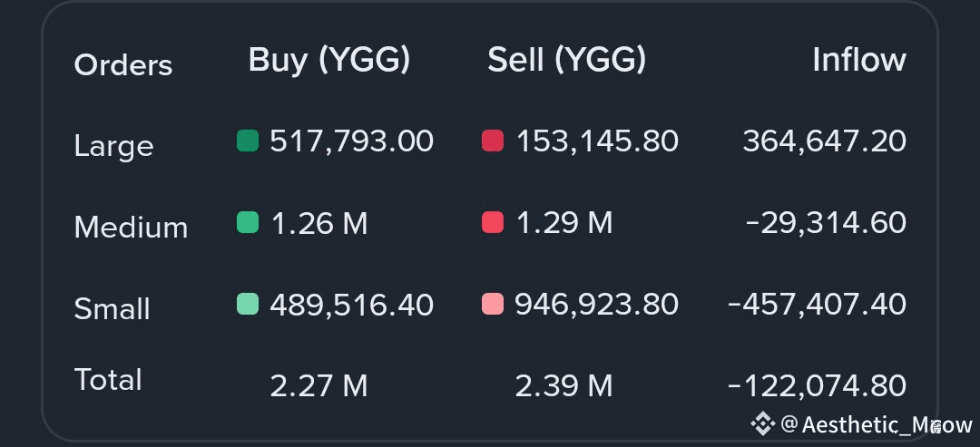Click the Small sell value 946,923.80
980x447 pixels.
[596, 305]
